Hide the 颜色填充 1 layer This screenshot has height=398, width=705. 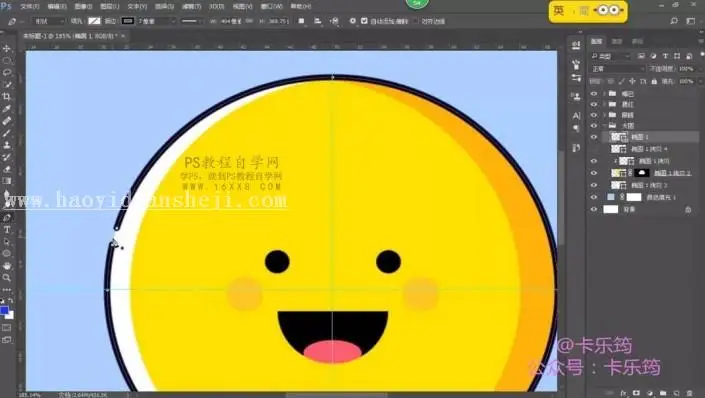pos(594,197)
